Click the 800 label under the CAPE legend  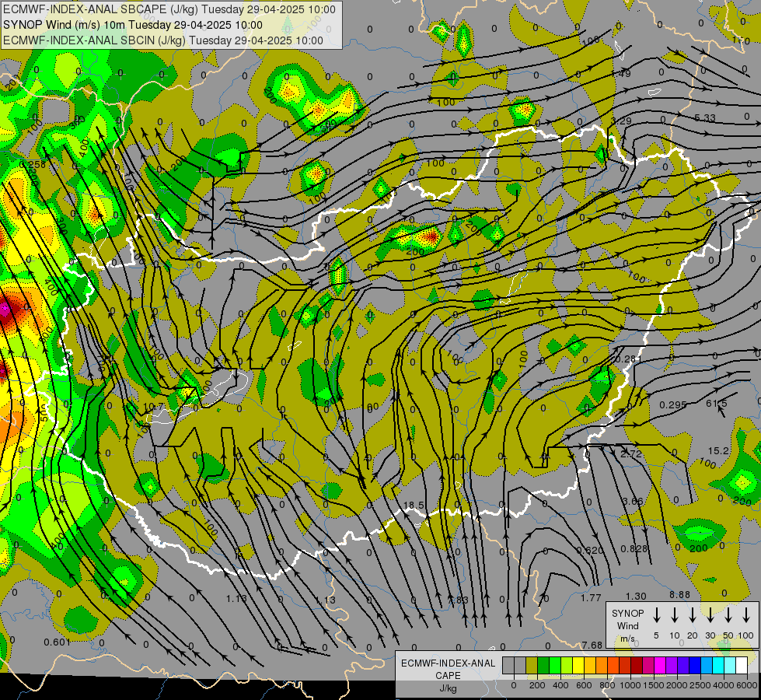pos(607,685)
